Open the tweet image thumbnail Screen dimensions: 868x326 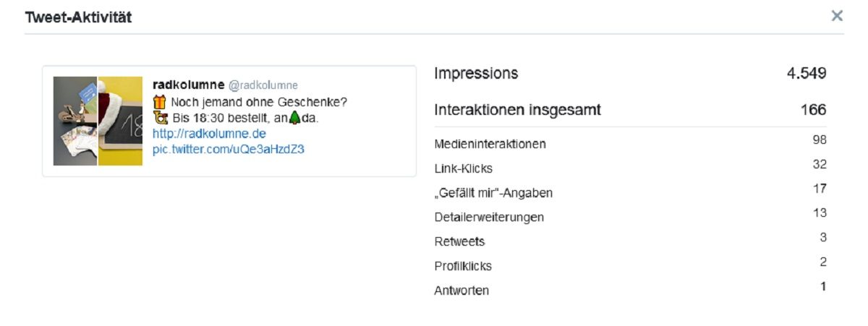tap(98, 121)
